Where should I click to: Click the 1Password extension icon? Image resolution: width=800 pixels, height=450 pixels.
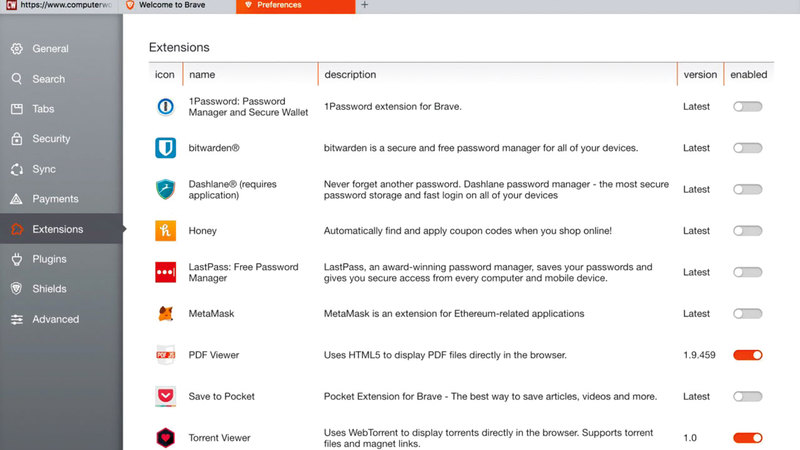click(x=165, y=107)
